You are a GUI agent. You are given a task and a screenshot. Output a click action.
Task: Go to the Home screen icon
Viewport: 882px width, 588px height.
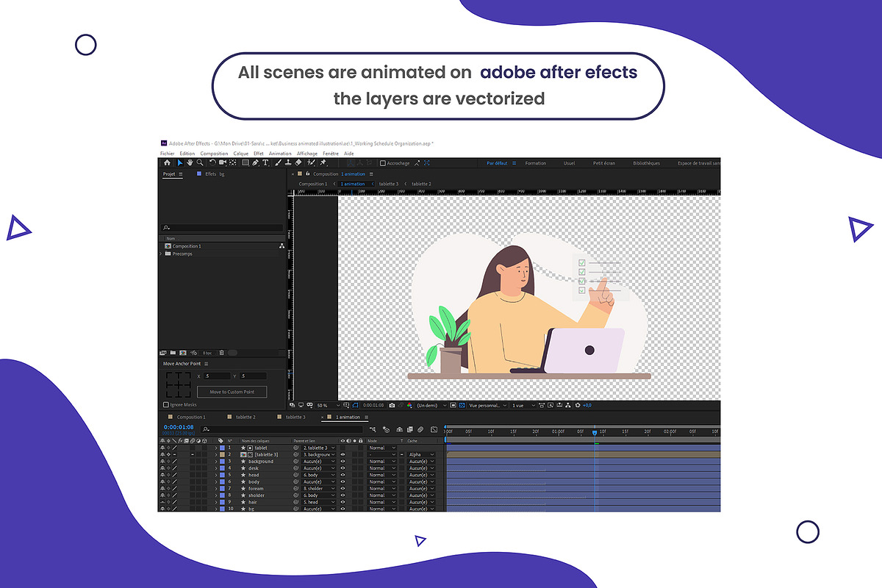pos(167,163)
